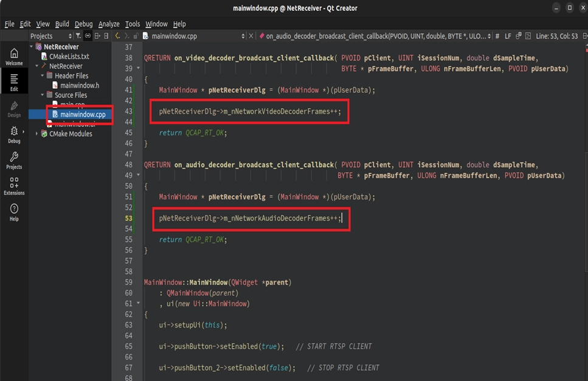Click on_video_decoder_broadcast_client_callback function name

coord(254,58)
